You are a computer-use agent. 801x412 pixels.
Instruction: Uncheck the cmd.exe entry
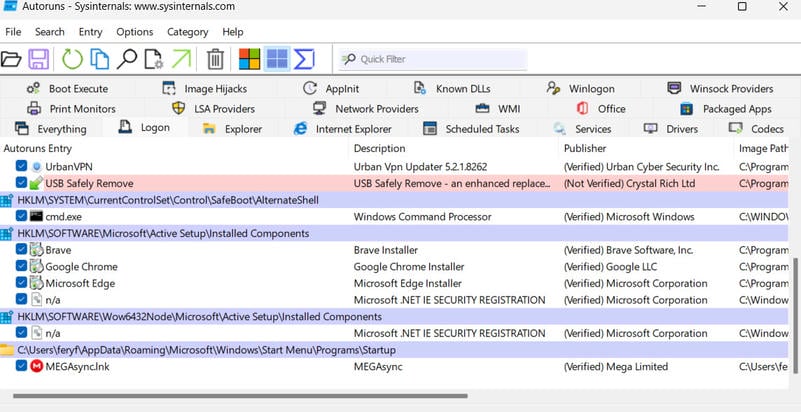21,216
